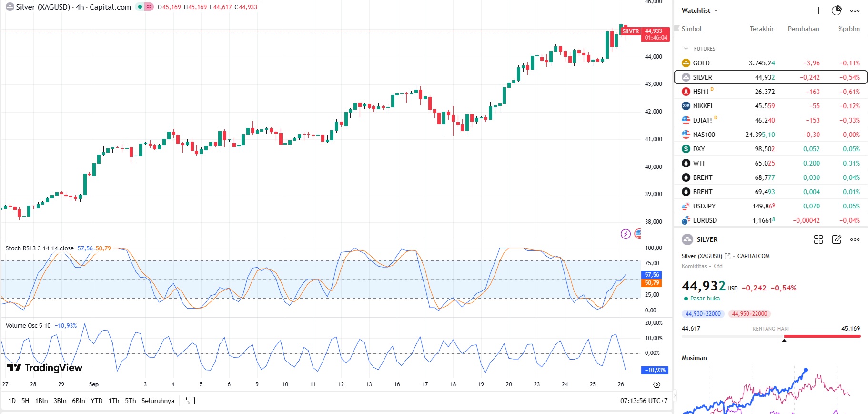The height and width of the screenshot is (414, 868).
Task: Click the add symbol plus icon
Action: (818, 10)
